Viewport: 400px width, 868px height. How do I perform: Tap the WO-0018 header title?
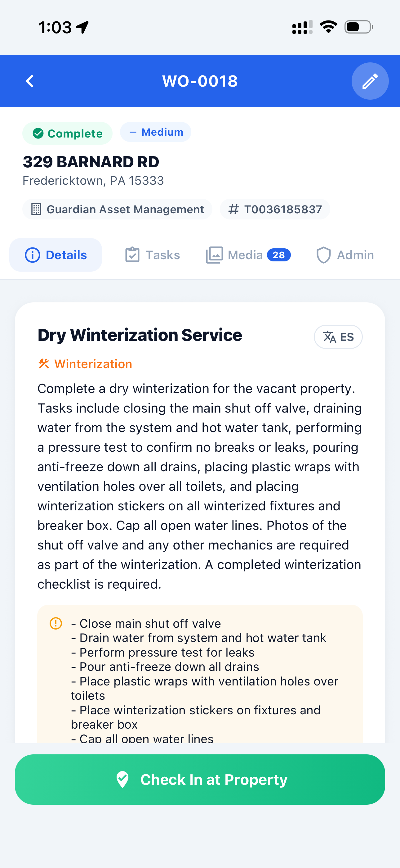pos(200,81)
